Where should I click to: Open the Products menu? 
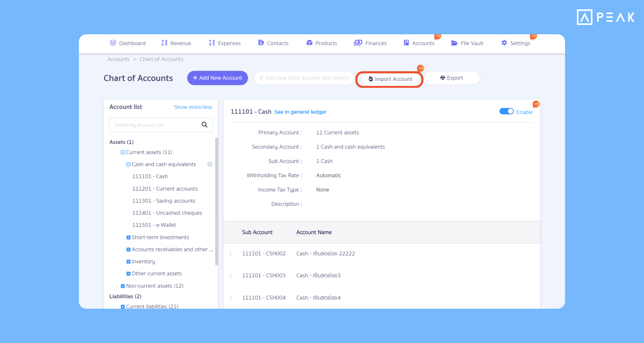(x=321, y=43)
